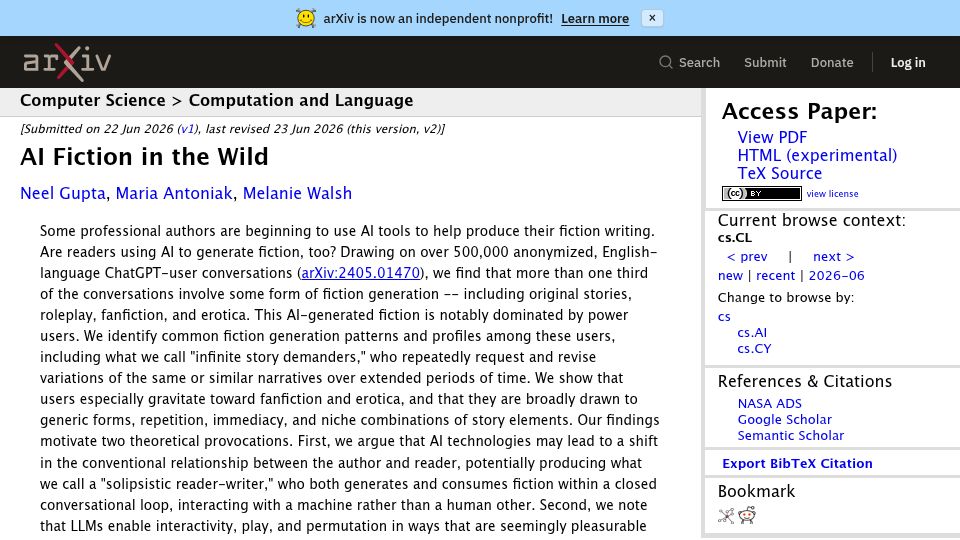Browse the 2026-06 monthly listing

coord(836,276)
